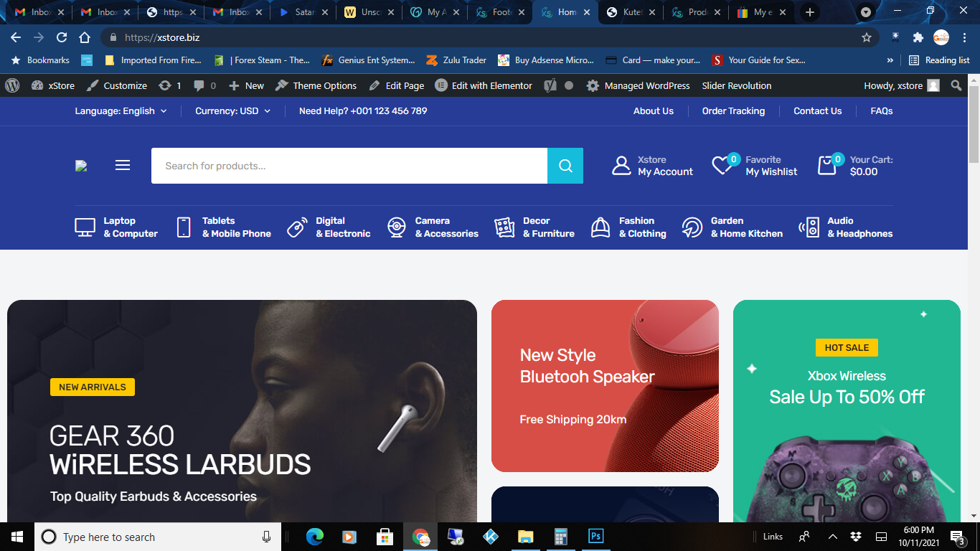Open Managed WordPress menu
This screenshot has width=980, height=551.
[638, 85]
